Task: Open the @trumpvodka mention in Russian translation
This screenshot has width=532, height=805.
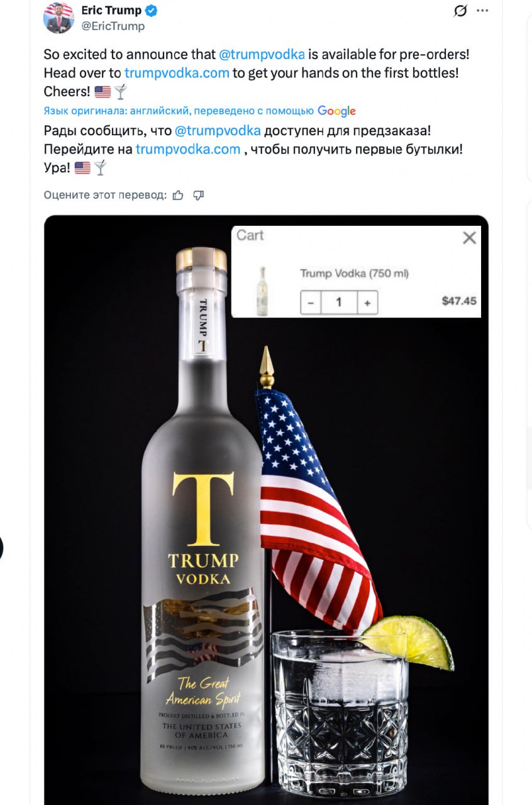Action: pos(218,131)
